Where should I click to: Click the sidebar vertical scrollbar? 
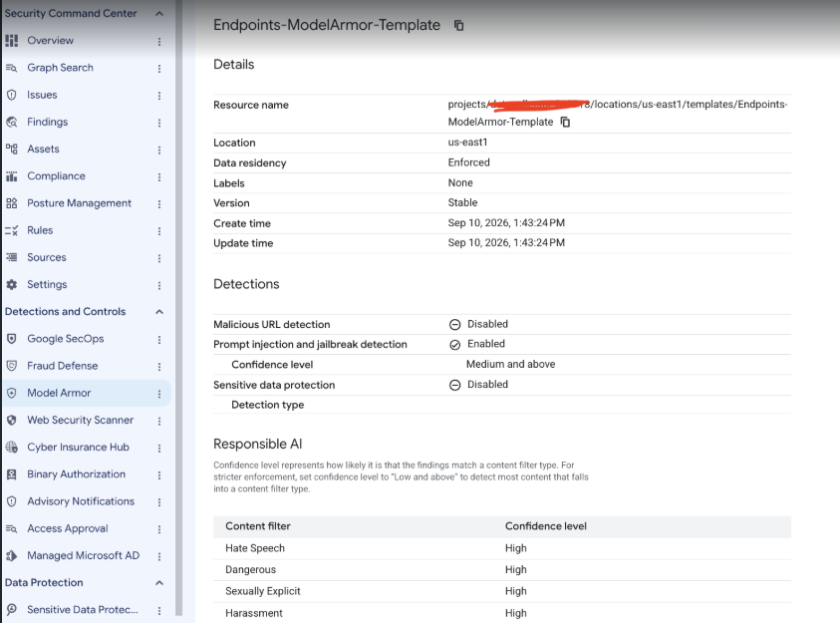point(179,308)
